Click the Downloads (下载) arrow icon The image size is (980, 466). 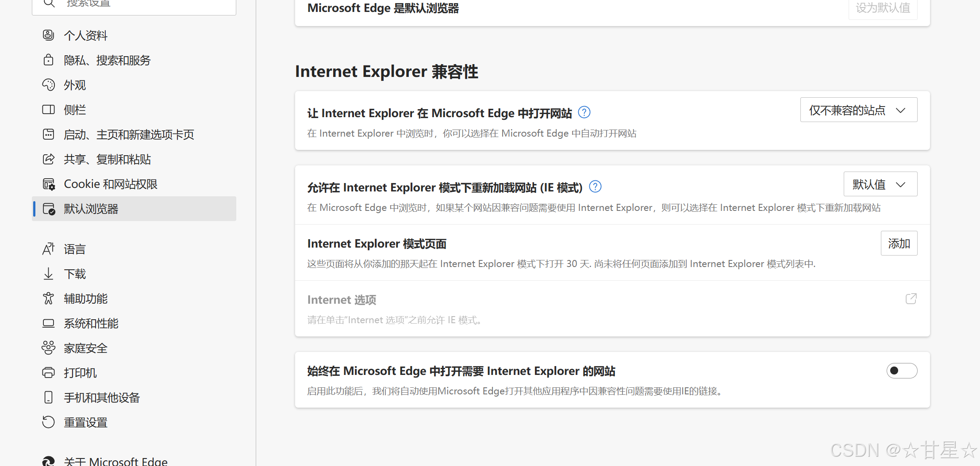49,274
